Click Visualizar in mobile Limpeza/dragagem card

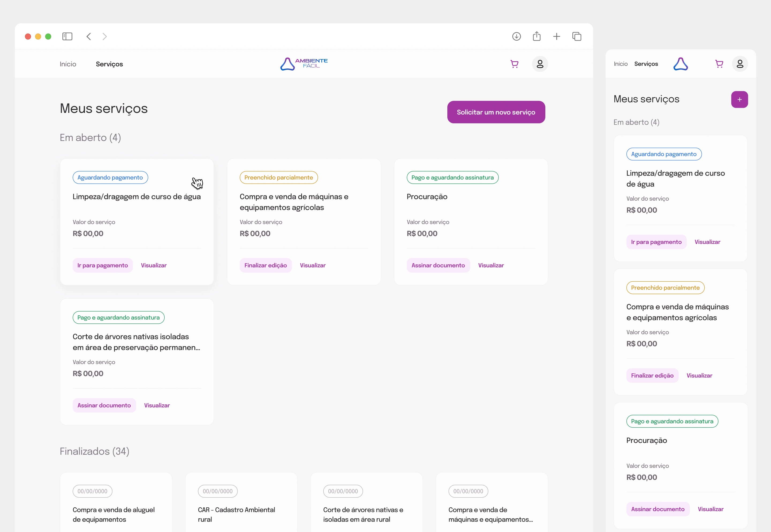point(707,242)
